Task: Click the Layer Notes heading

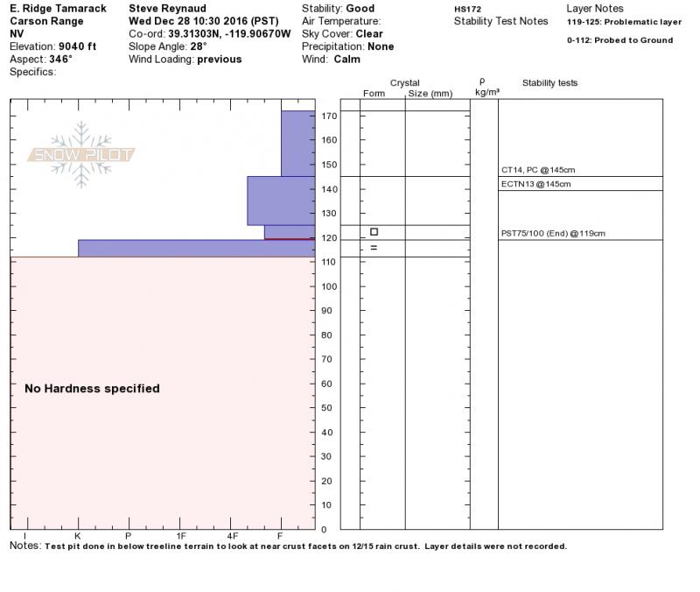Action: pos(595,9)
